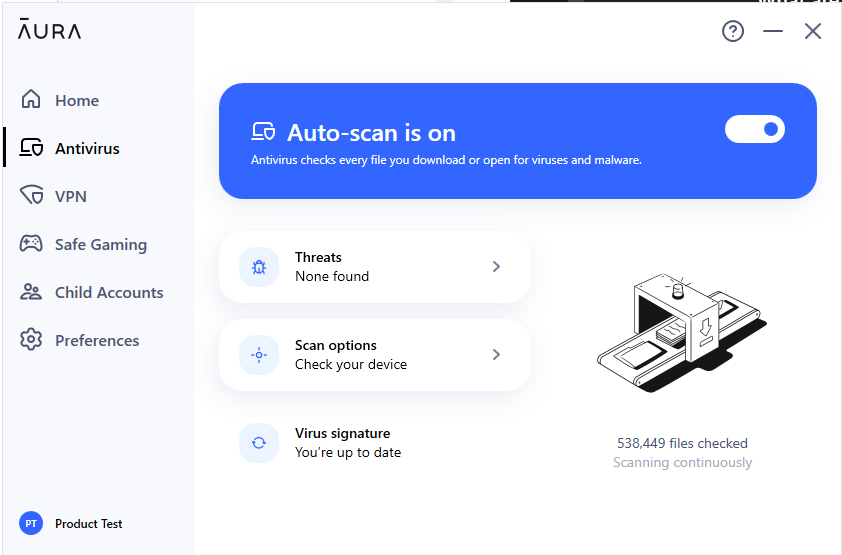842x555 pixels.
Task: Click the VPN shield icon in sidebar
Action: coord(31,195)
